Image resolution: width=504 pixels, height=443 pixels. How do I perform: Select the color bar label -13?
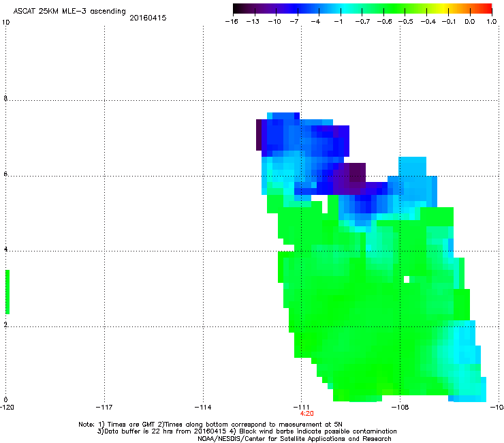pos(253,22)
